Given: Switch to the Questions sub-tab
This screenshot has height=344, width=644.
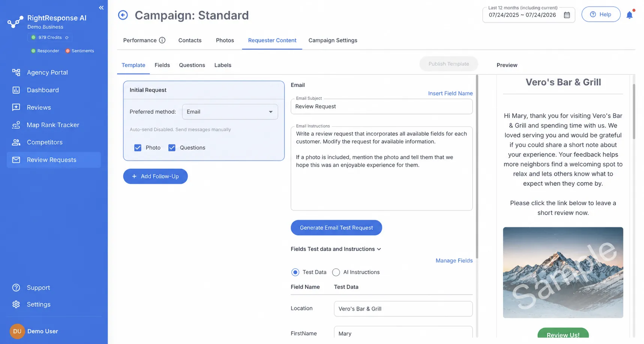Looking at the screenshot, I should pos(192,65).
